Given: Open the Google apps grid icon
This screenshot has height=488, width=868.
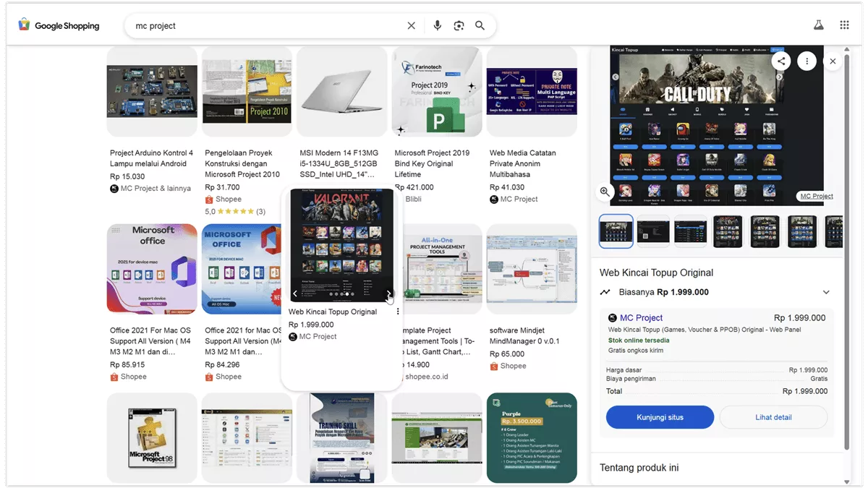Looking at the screenshot, I should [843, 24].
